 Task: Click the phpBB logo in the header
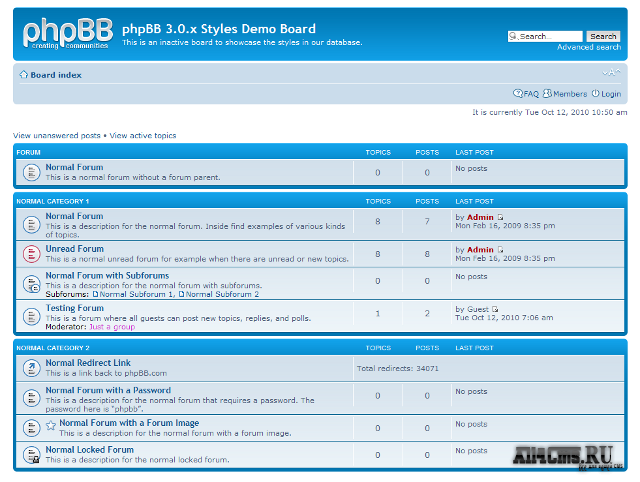click(68, 34)
